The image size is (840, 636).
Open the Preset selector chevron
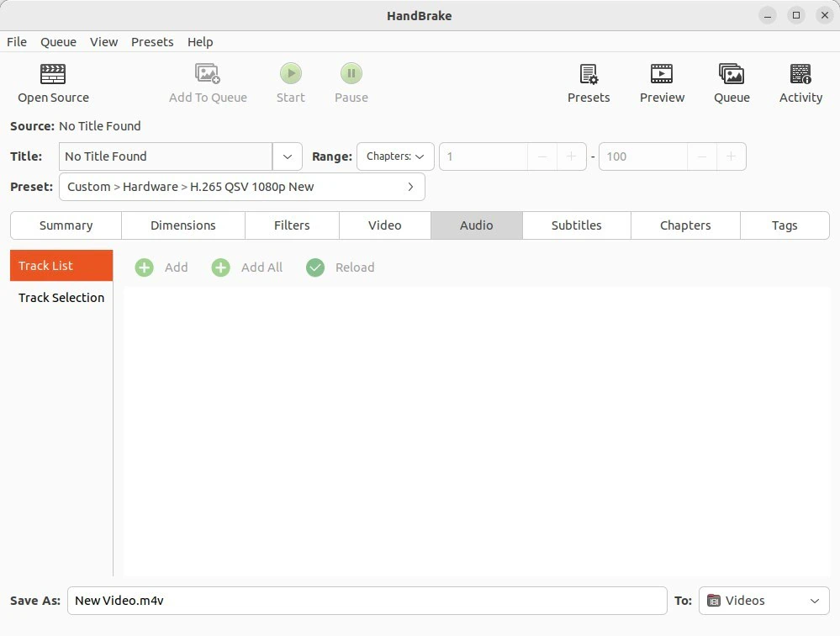pos(410,187)
